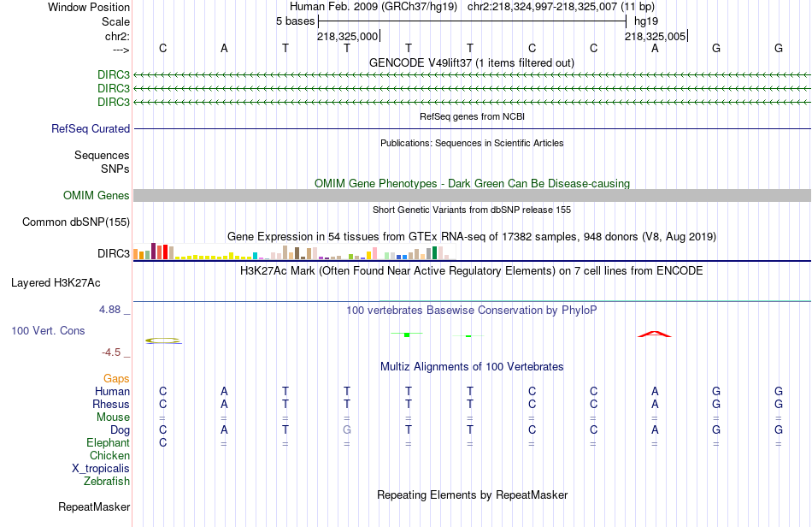Select the Chicken species label
The width and height of the screenshot is (812, 527).
tap(109, 455)
